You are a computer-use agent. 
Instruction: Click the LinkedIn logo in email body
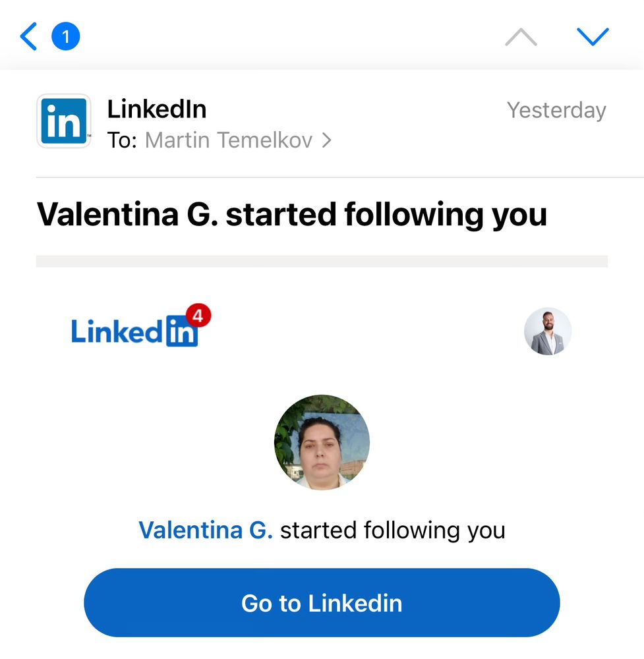pyautogui.click(x=135, y=331)
